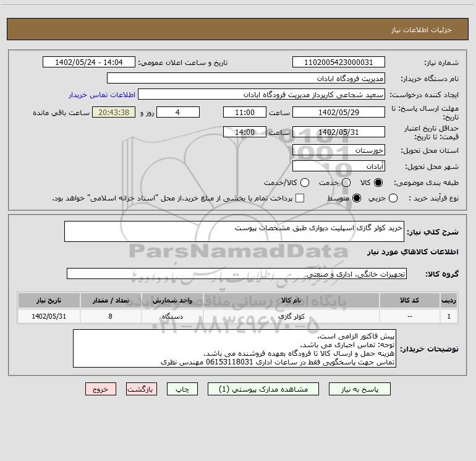Click the goods group field تجهیزات خانگی
Image resolution: width=476 pixels, height=461 pixels.
pyautogui.click(x=237, y=274)
